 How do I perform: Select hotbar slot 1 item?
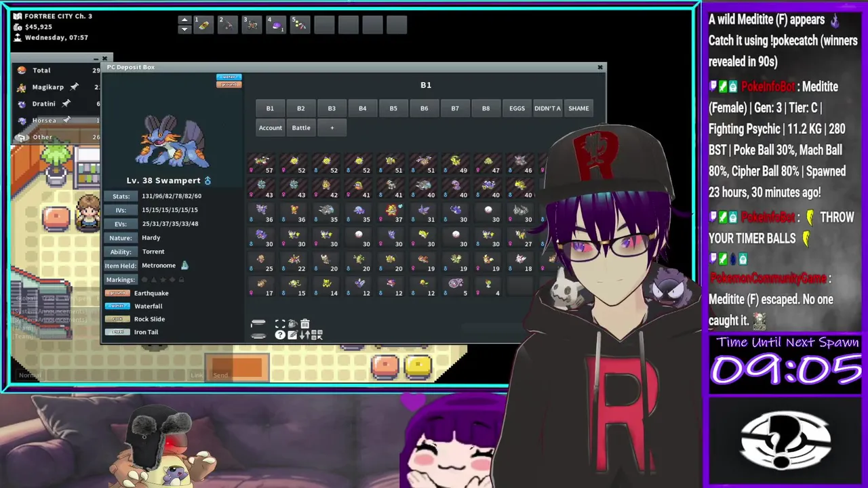coord(203,25)
